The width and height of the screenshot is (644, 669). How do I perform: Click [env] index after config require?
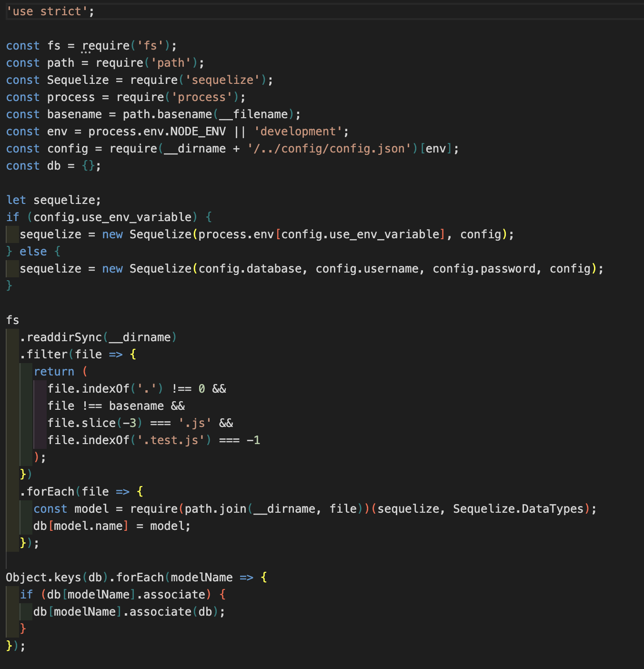[x=436, y=149]
